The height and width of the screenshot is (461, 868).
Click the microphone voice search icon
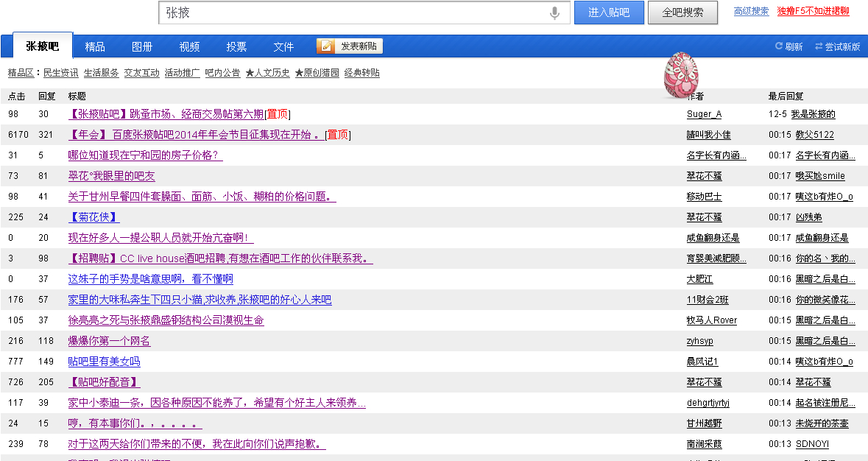[x=554, y=13]
